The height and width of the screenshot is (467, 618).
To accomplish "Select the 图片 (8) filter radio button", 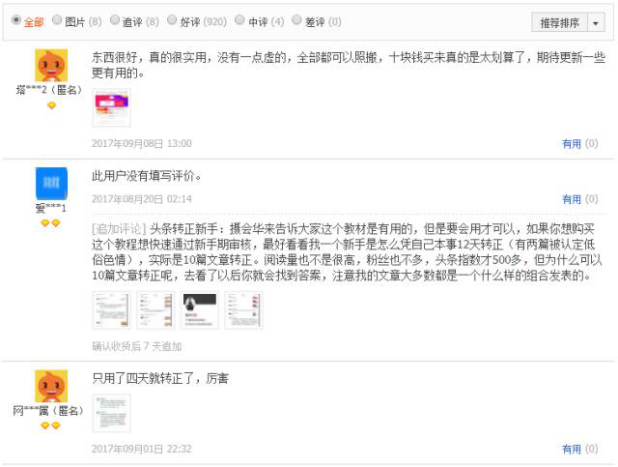I will (x=57, y=20).
